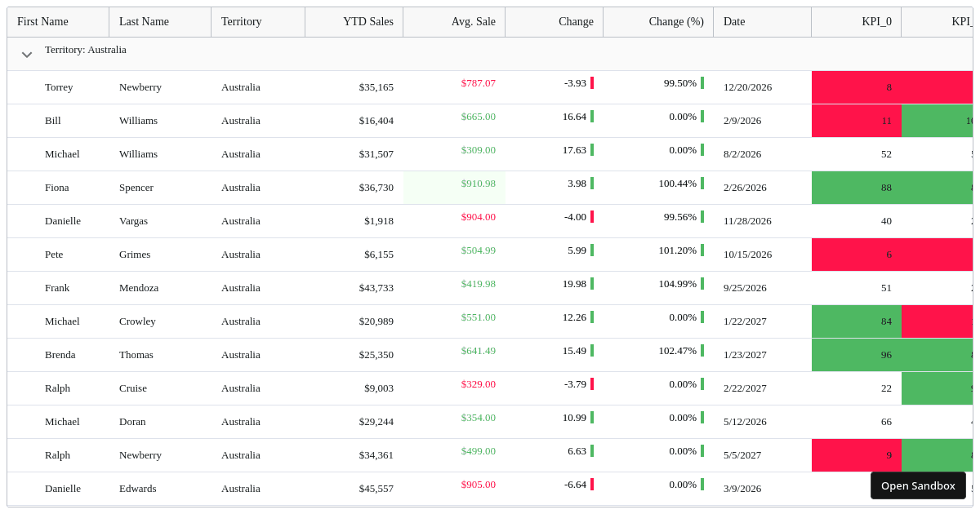Click red KPI_0 cell with value 8
The image size is (980, 514).
[857, 87]
